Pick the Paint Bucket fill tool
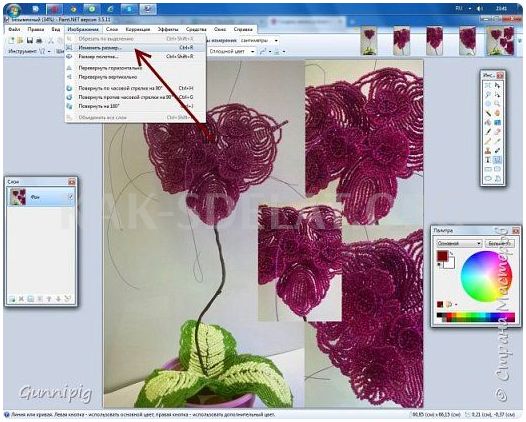526x422 pixels. (488, 123)
